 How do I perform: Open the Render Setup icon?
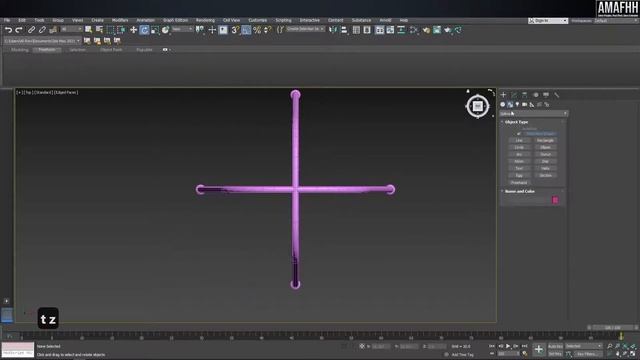click(426, 30)
